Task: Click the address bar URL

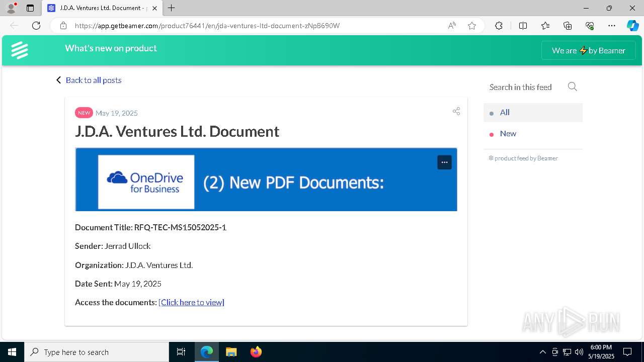Action: tap(207, 26)
